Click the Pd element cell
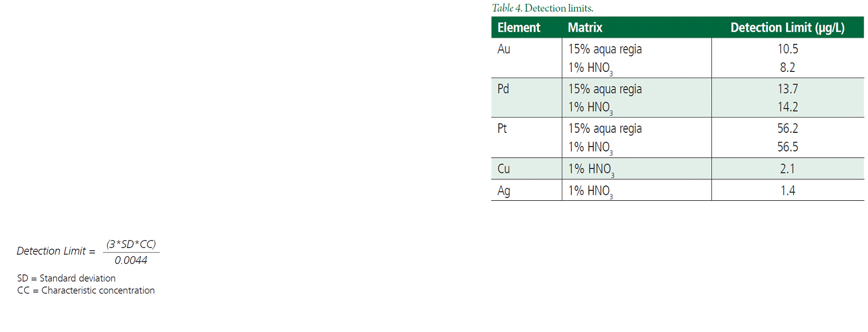 point(503,89)
